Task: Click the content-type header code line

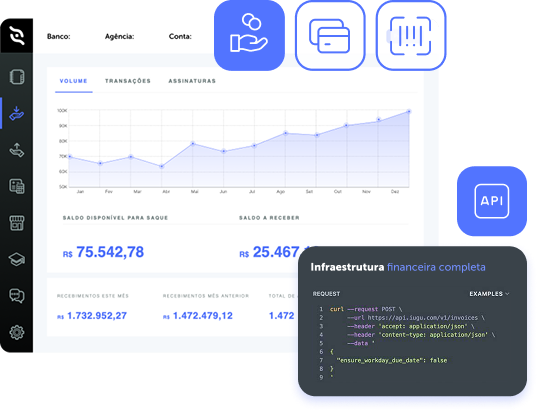Action: pyautogui.click(x=421, y=334)
